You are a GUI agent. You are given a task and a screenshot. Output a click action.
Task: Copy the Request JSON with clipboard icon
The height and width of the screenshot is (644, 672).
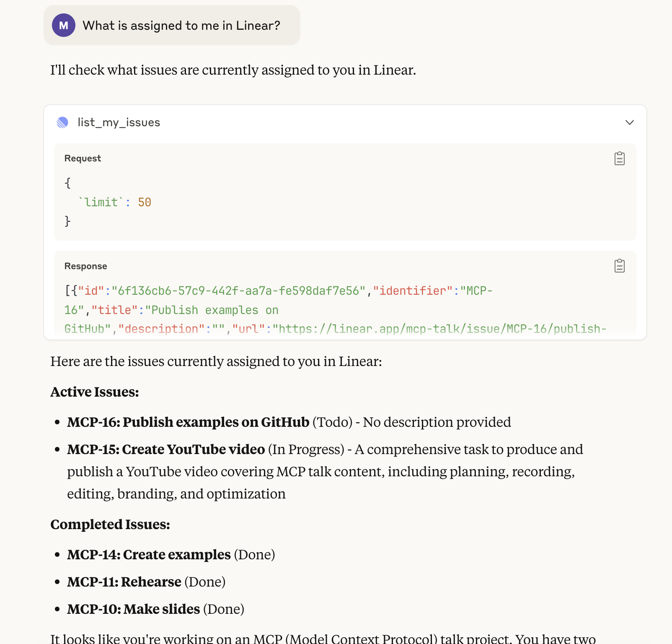click(620, 158)
